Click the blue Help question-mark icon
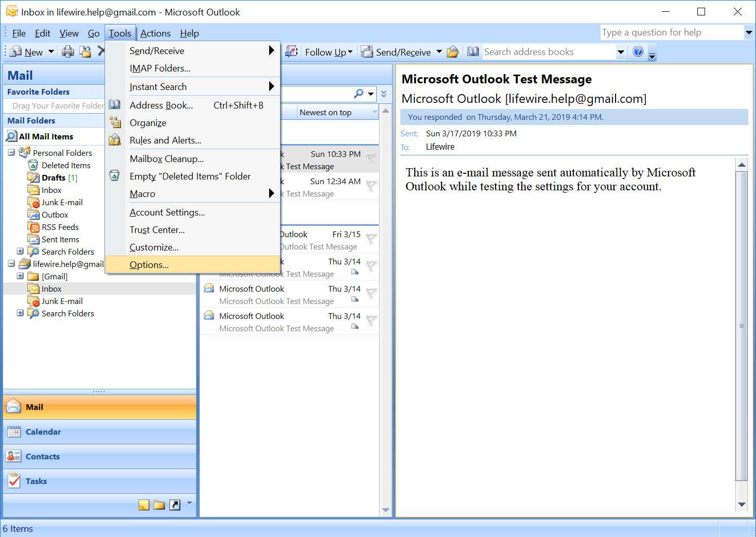 tap(638, 51)
